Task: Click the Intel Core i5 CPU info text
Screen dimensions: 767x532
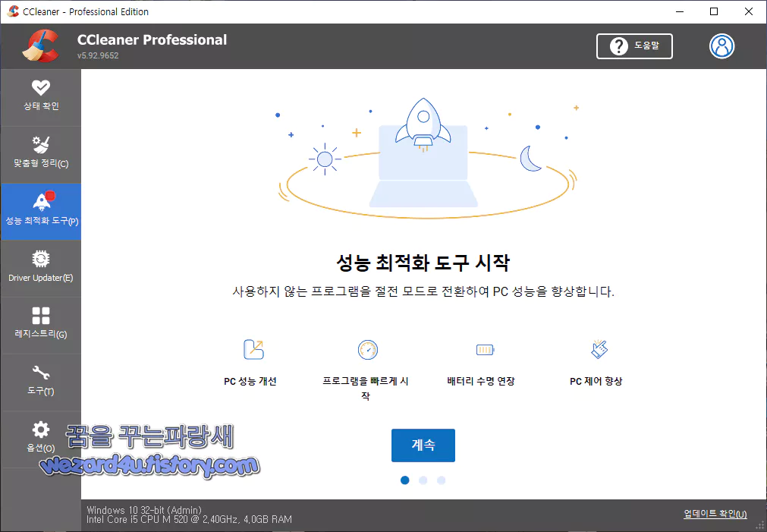Action: point(189,519)
